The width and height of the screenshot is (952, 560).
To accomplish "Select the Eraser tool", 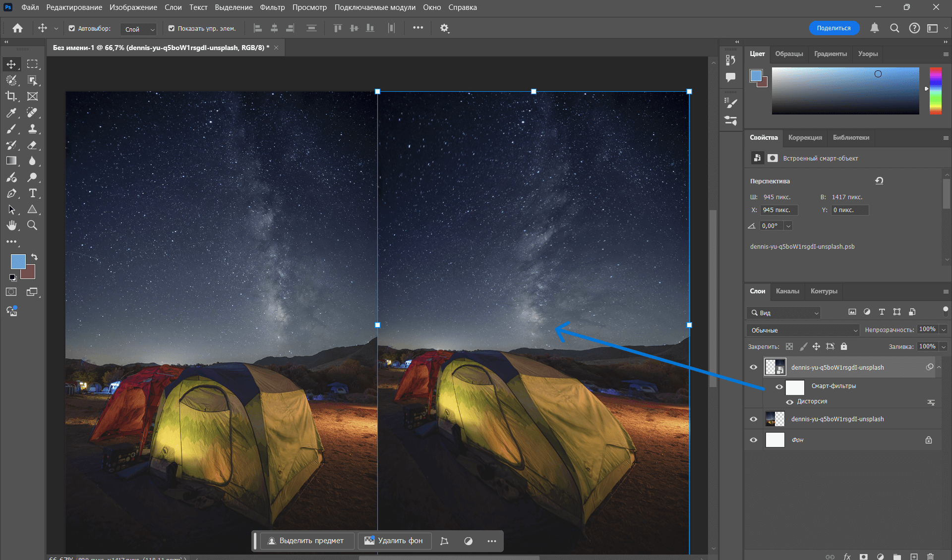I will click(32, 145).
